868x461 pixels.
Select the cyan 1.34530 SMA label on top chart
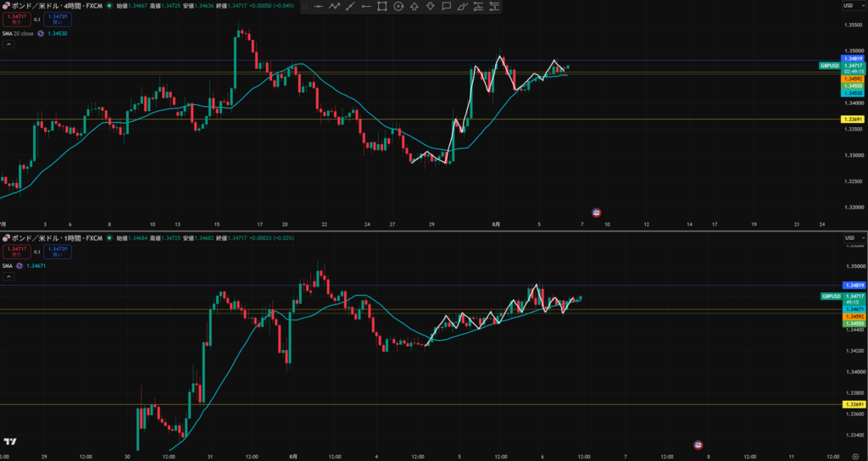click(x=853, y=93)
